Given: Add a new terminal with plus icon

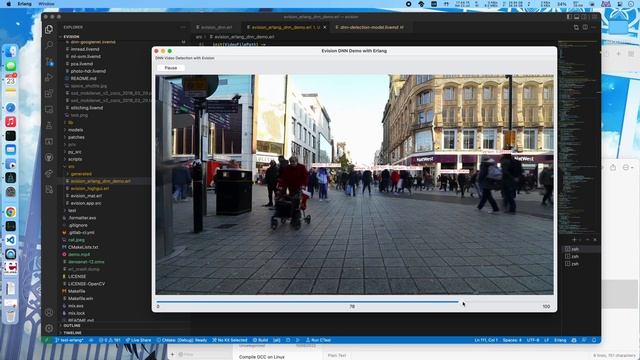Looking at the screenshot, I should click(x=574, y=240).
